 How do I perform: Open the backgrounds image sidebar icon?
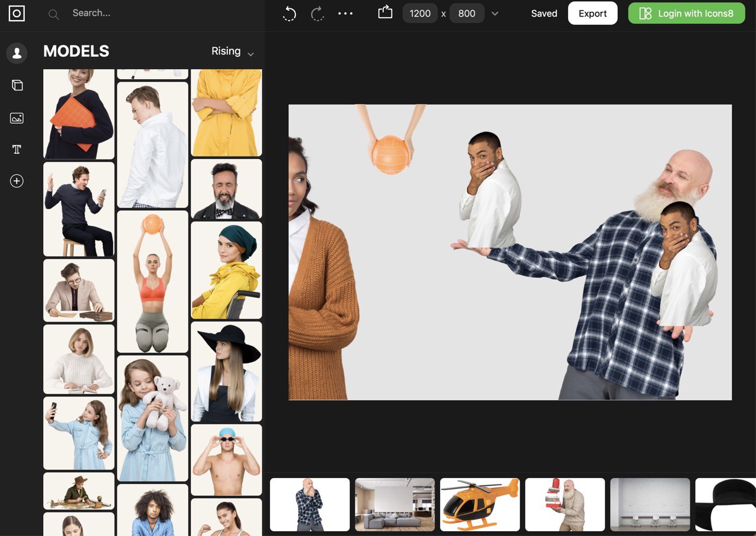coord(17,118)
